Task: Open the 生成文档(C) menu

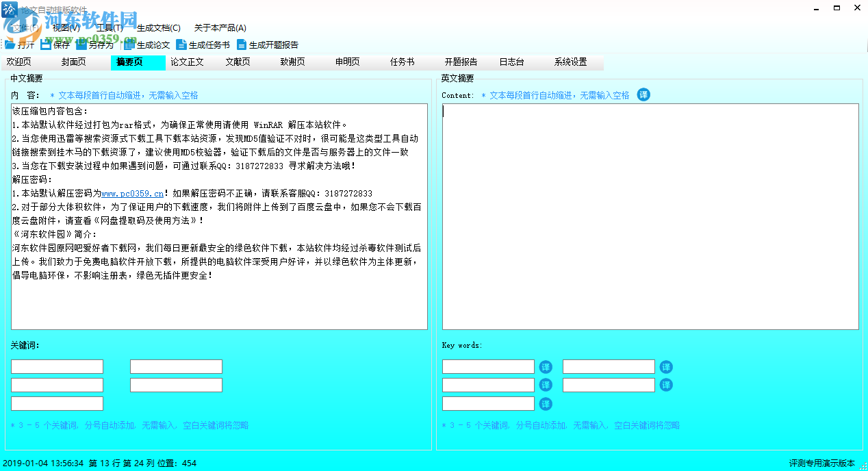Action: 159,28
